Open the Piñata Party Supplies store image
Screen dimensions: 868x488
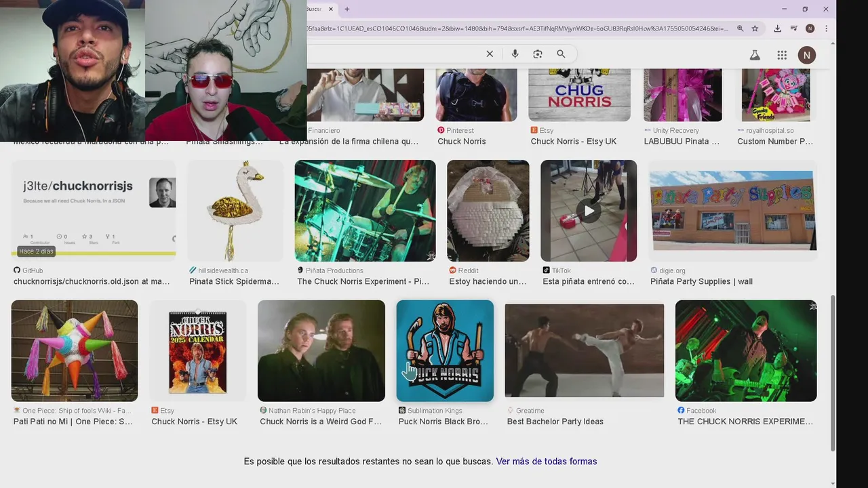[732, 211]
